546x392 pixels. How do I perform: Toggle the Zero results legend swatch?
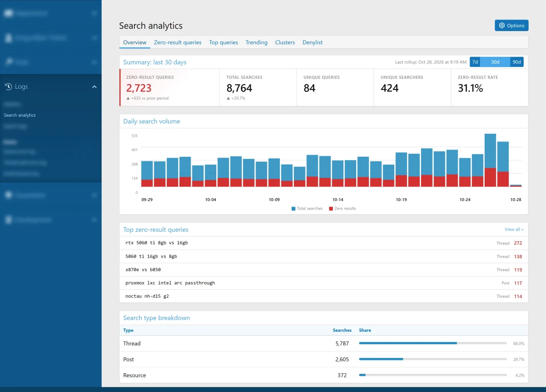click(331, 209)
